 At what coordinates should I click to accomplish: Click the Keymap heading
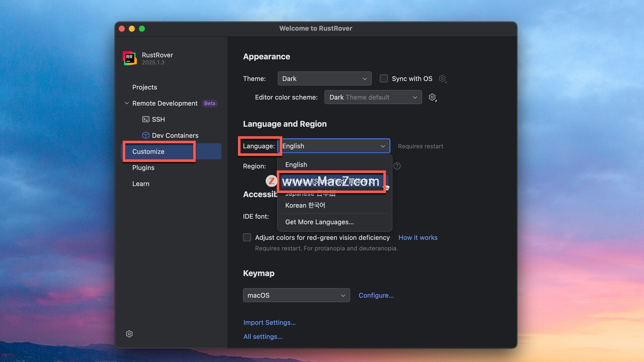point(259,273)
